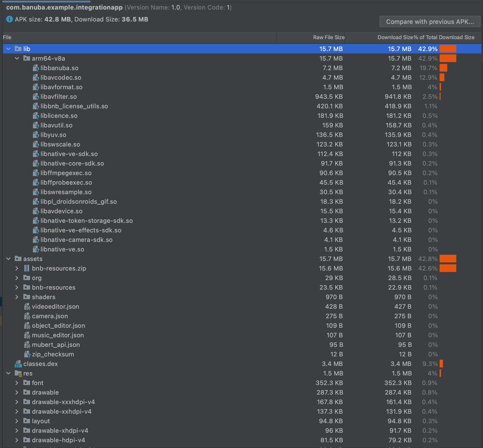Screen dimensions: 483x448
Task: Click the lib folder icon
Action: [x=18, y=49]
